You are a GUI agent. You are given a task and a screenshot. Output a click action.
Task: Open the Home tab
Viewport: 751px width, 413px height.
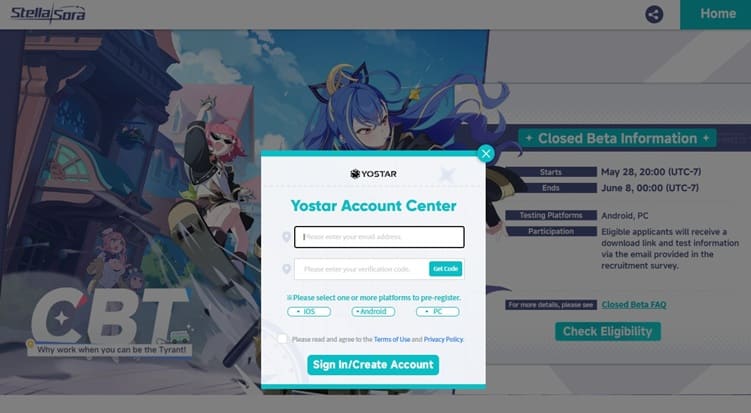tap(717, 14)
